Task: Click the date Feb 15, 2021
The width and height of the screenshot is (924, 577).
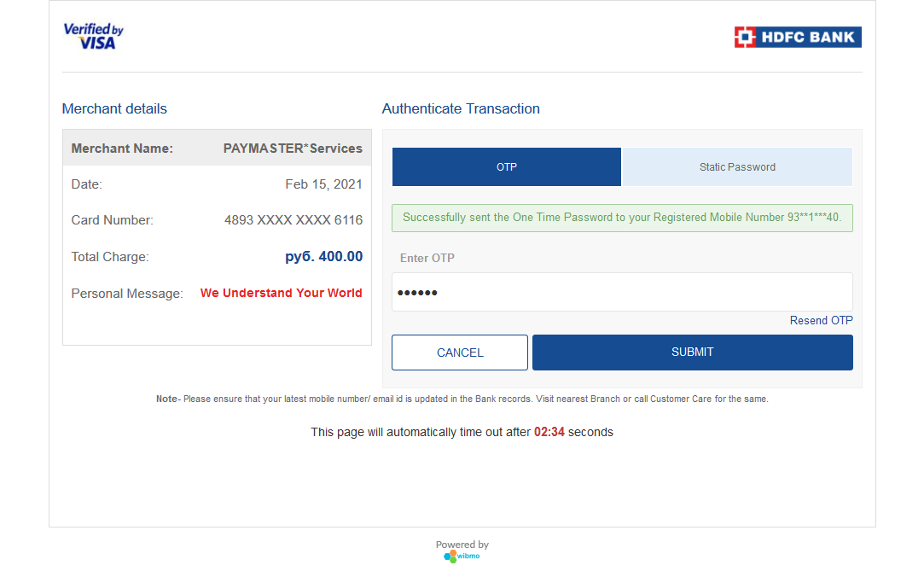Action: click(323, 184)
